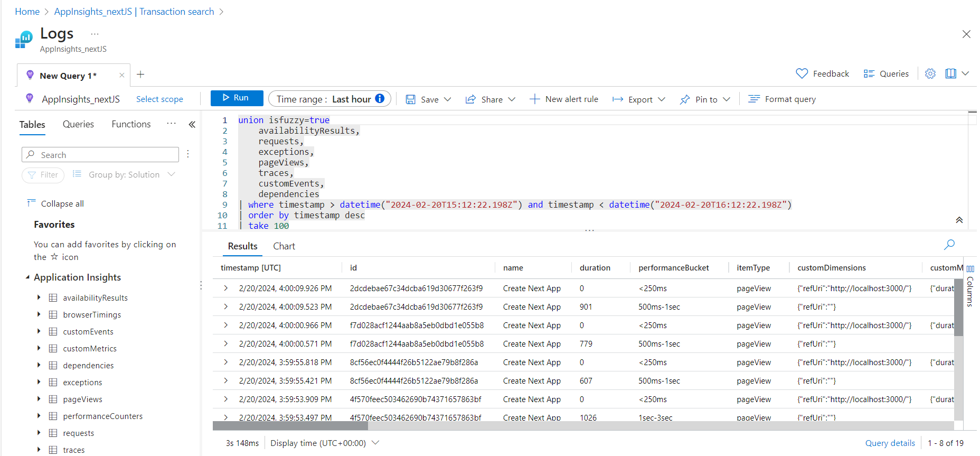Open the side panel more options ellipsis
Viewport: 980px width, 456px height.
tap(171, 124)
